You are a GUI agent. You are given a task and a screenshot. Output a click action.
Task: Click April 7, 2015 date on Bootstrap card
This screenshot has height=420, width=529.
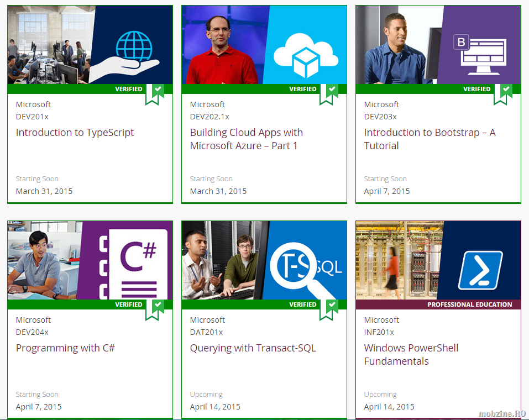coord(387,191)
